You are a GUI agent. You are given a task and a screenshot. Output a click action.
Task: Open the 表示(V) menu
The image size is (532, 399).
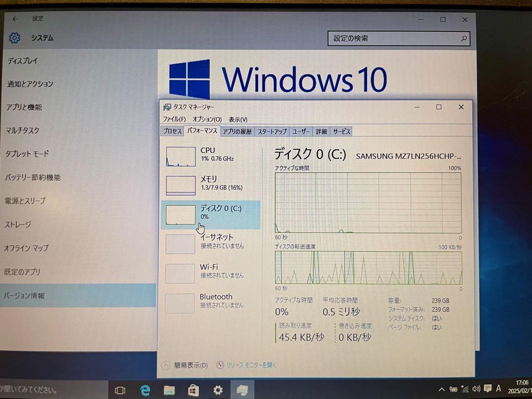click(x=238, y=119)
